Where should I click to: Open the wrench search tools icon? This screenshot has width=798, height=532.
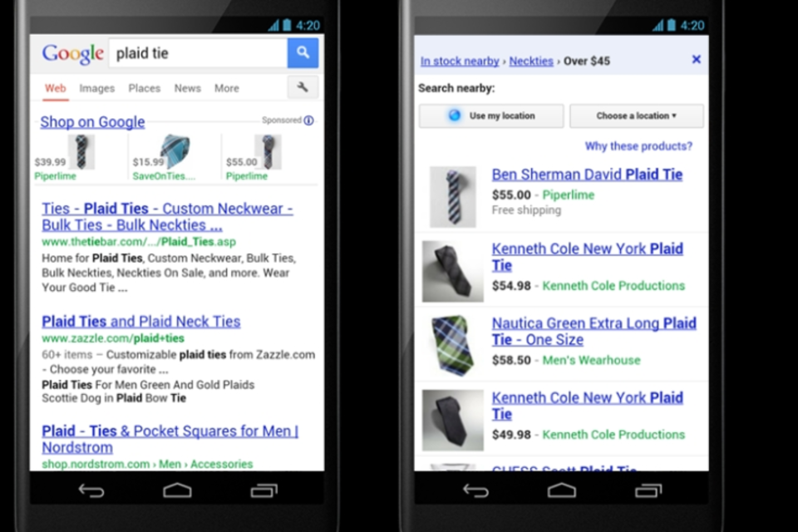(x=303, y=87)
